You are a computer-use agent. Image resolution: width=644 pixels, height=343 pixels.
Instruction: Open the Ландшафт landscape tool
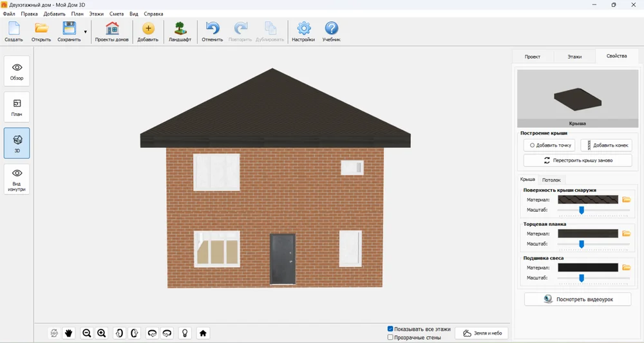pyautogui.click(x=180, y=32)
